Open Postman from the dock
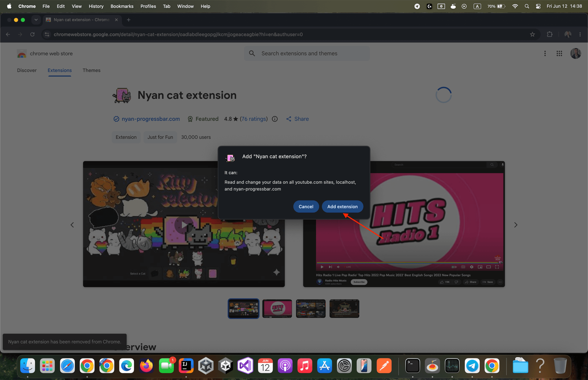The image size is (588, 380). click(384, 366)
